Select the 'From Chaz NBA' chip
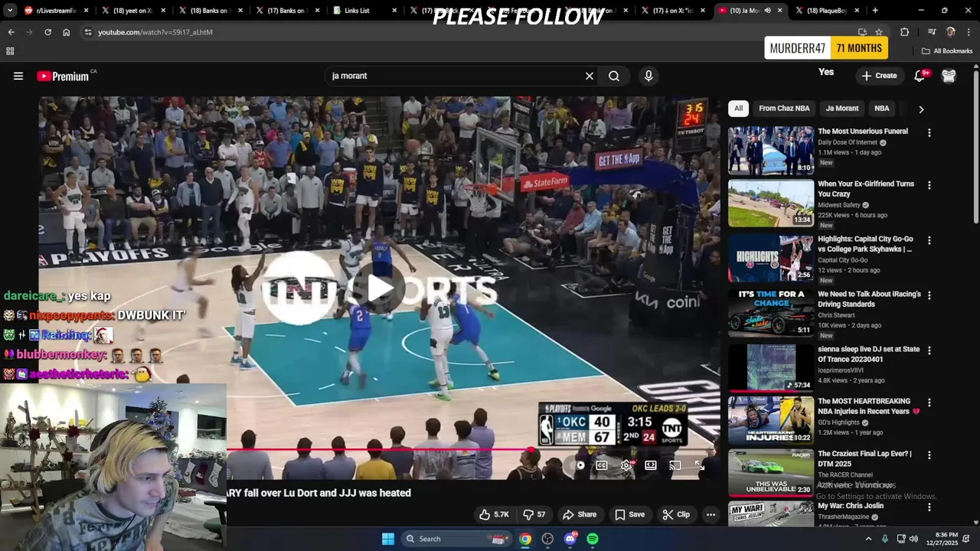Image resolution: width=980 pixels, height=551 pixels. (784, 109)
